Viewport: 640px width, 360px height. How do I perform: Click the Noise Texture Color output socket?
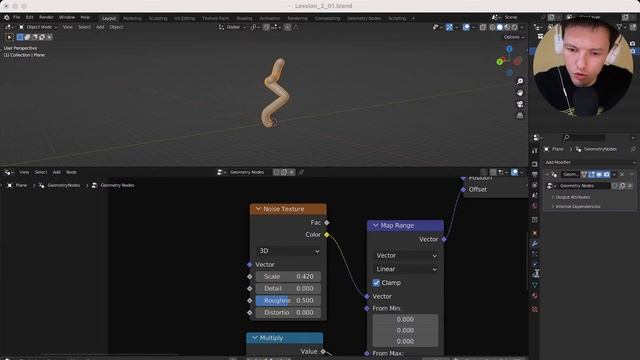(x=327, y=235)
